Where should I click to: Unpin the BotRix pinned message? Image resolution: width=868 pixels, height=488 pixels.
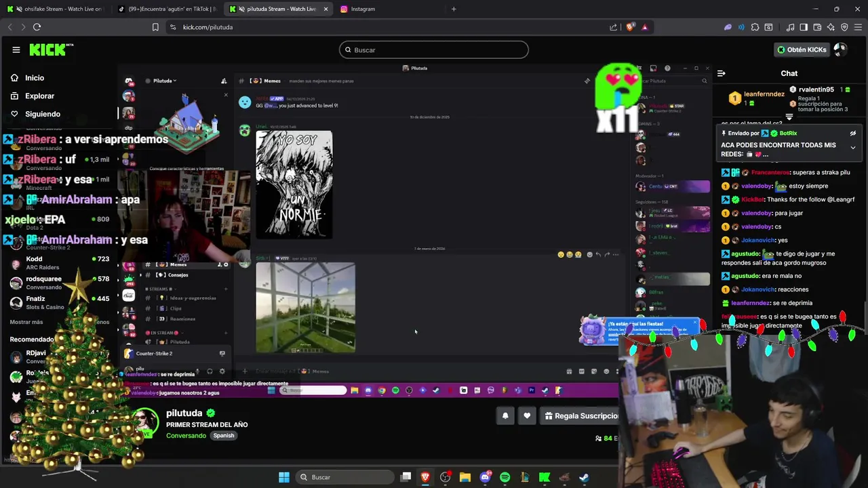pos(853,134)
